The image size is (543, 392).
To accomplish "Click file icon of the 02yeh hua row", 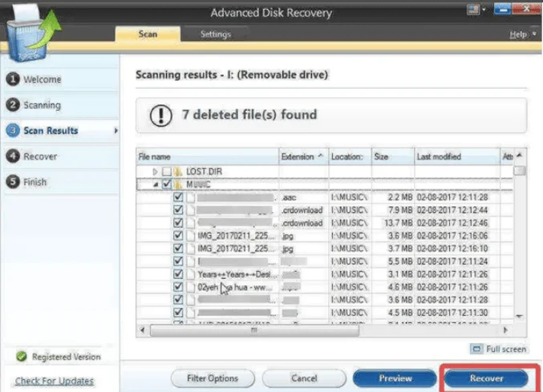I will [191, 287].
